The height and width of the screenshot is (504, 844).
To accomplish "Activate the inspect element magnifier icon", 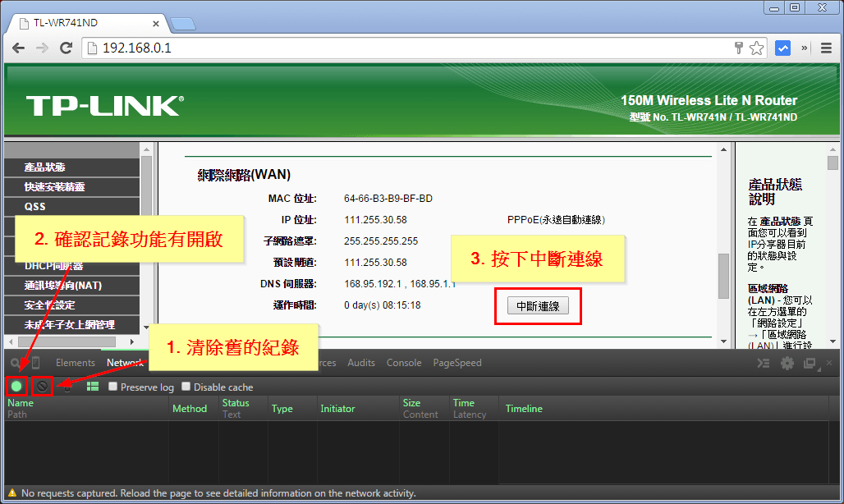I will click(x=15, y=362).
